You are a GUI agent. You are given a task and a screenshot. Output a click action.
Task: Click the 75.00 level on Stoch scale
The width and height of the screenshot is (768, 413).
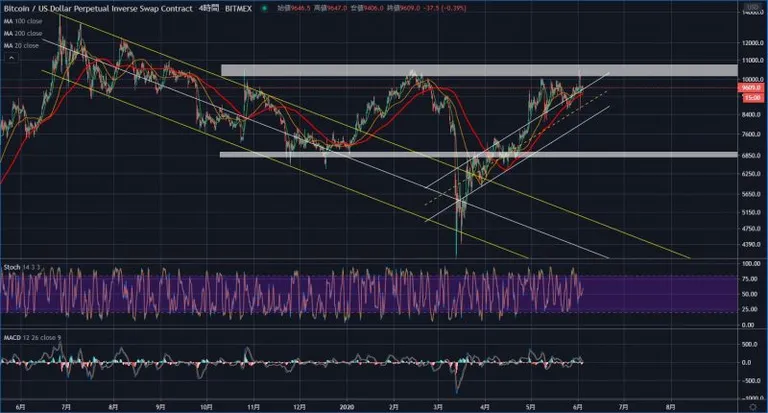(748, 279)
